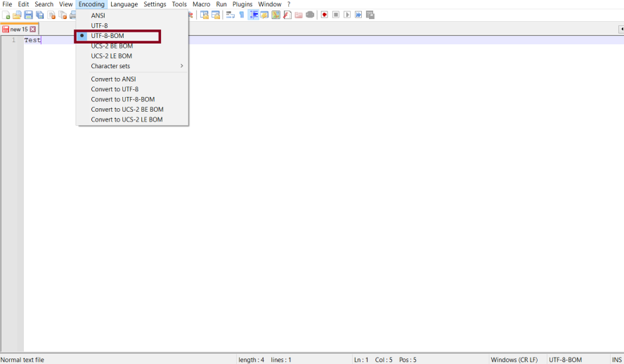Select the UTF-8-BOM encoding option

coord(108,36)
